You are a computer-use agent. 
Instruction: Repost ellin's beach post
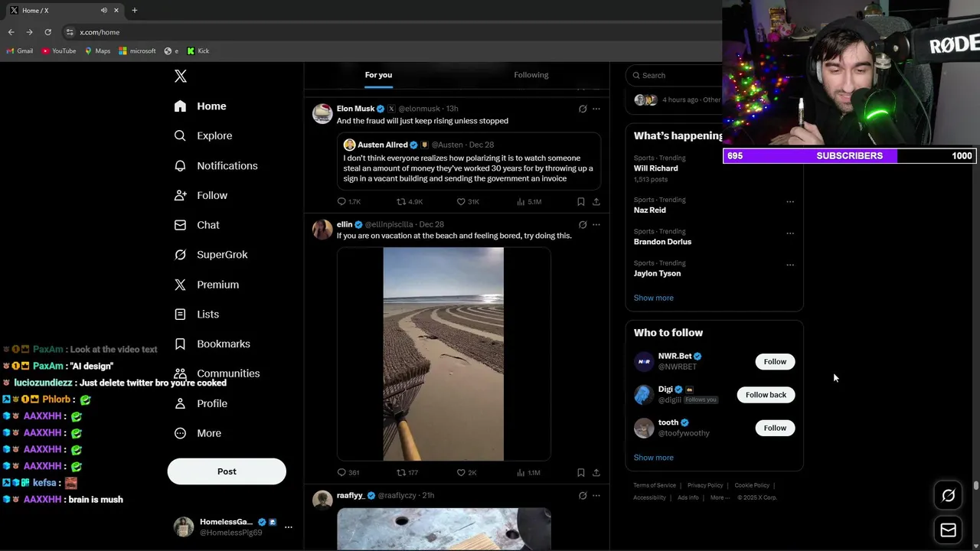pyautogui.click(x=407, y=472)
